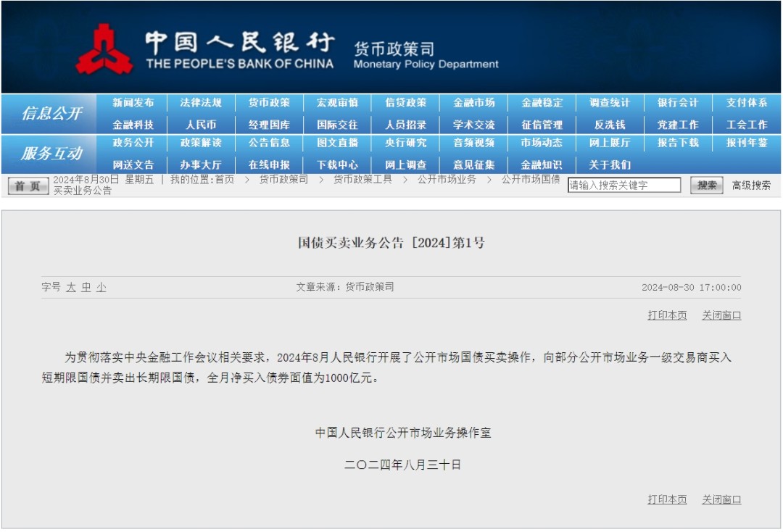Screen dimensions: 783x532
Task: Focus the search keyword input field
Action: (x=624, y=185)
